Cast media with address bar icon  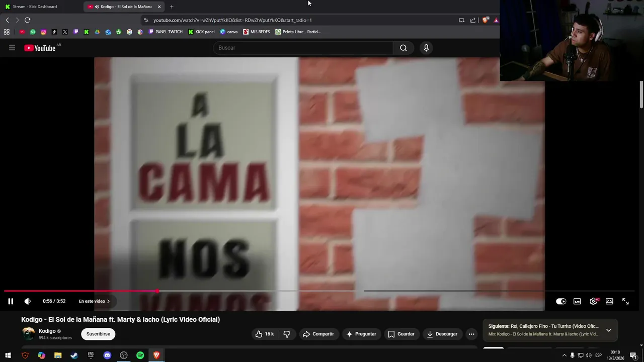461,20
